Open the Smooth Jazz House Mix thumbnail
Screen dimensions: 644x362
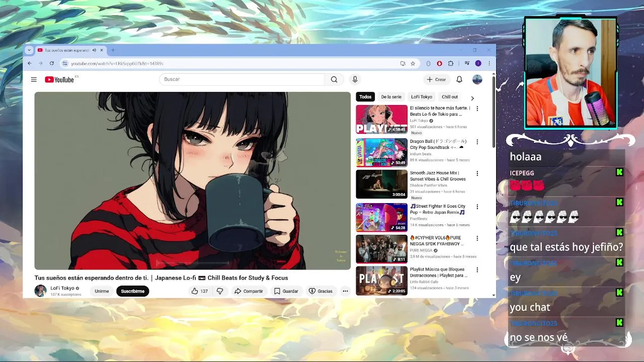pyautogui.click(x=381, y=184)
